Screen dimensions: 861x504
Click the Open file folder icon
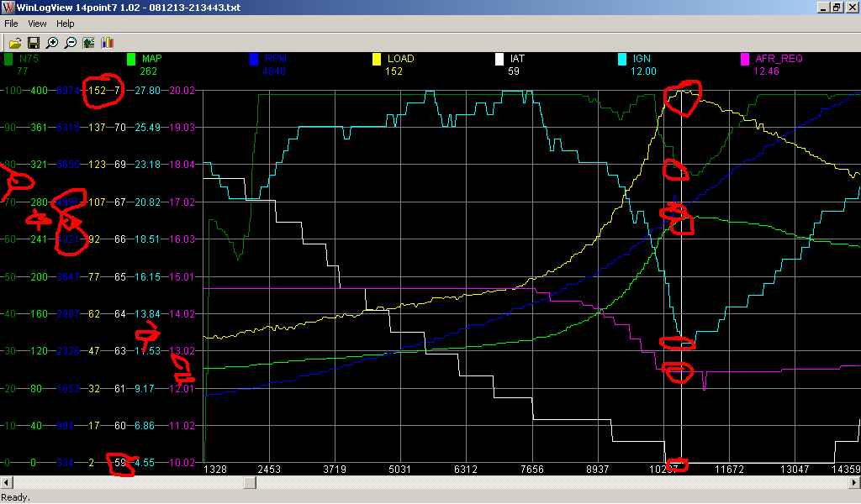(x=14, y=42)
